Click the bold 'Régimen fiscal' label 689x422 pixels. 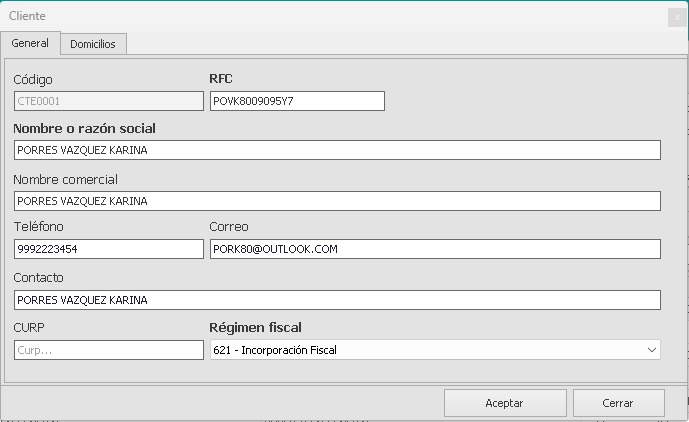pyautogui.click(x=255, y=327)
